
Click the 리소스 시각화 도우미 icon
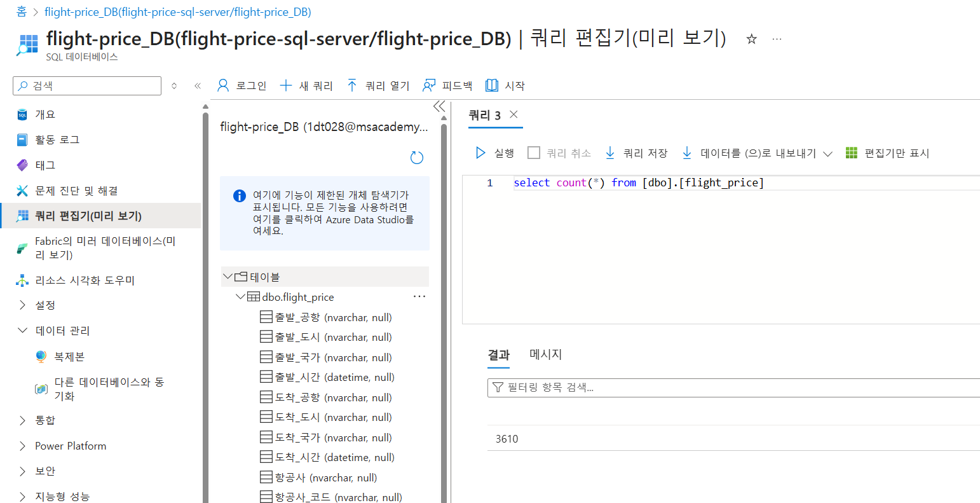22,280
